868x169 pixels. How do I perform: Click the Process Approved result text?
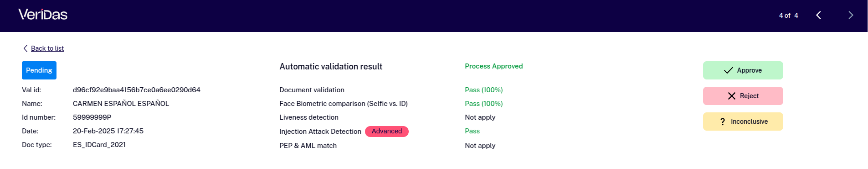tap(494, 66)
